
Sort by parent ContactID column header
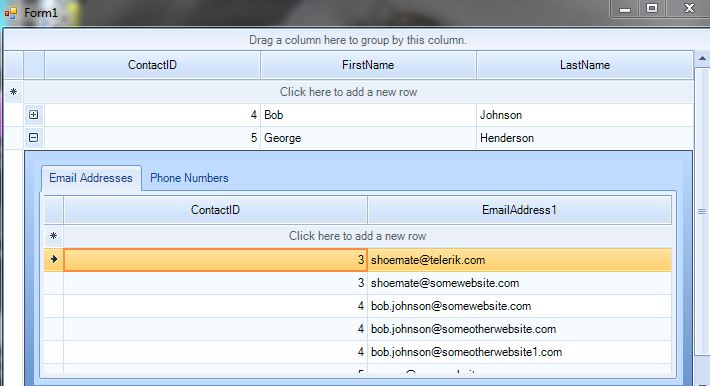152,65
